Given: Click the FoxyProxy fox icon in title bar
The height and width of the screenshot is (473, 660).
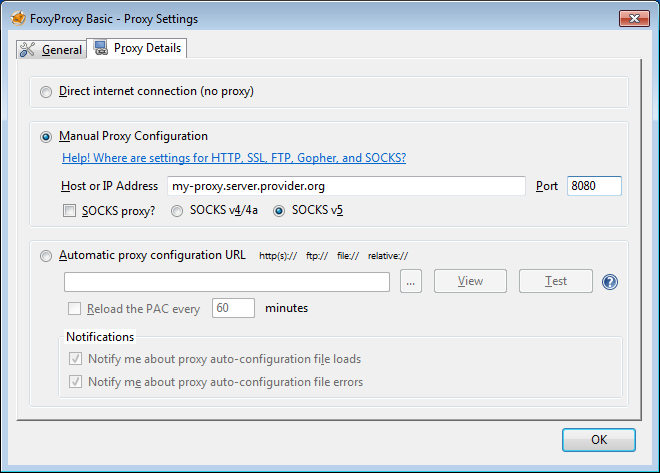Looking at the screenshot, I should [17, 18].
